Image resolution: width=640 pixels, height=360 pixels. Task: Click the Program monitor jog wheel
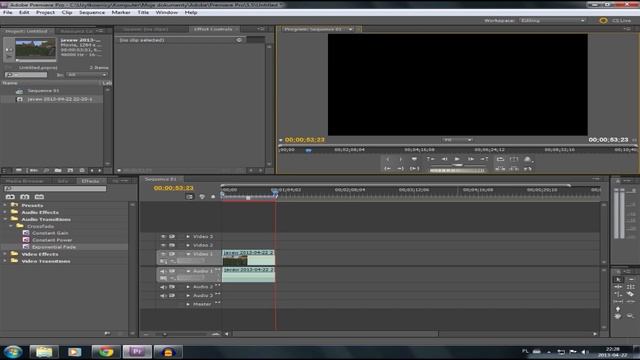(458, 170)
